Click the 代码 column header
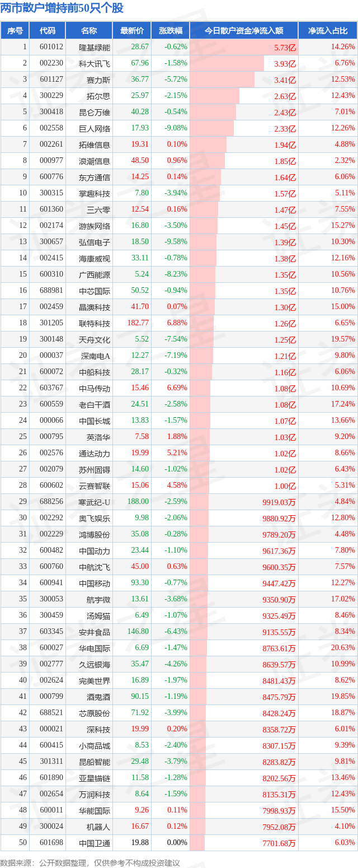Screen dimensions: 358x868 tap(47, 31)
